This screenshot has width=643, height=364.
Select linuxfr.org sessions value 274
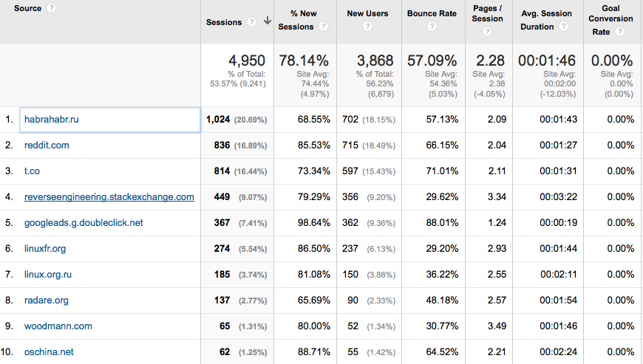(x=222, y=248)
